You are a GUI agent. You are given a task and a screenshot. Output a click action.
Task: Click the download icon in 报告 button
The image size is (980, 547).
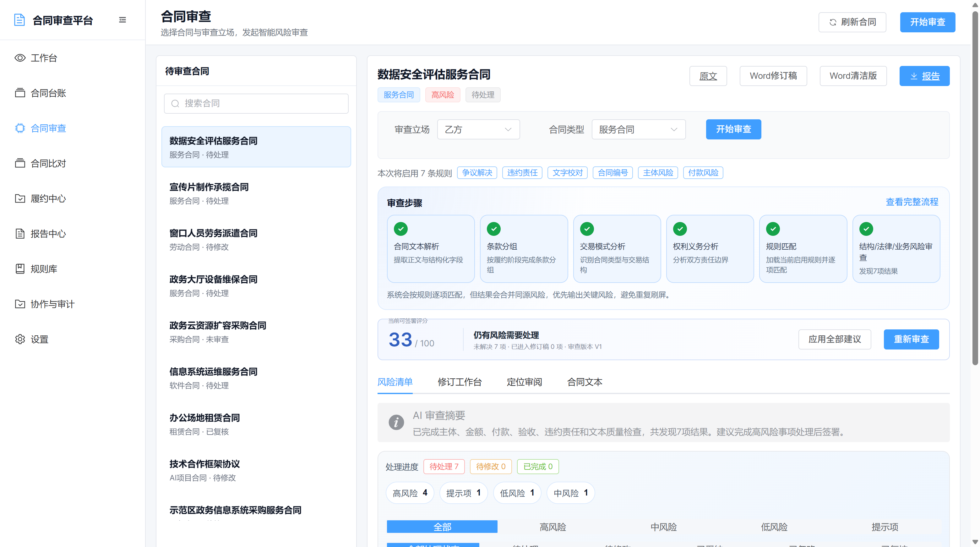click(x=913, y=76)
